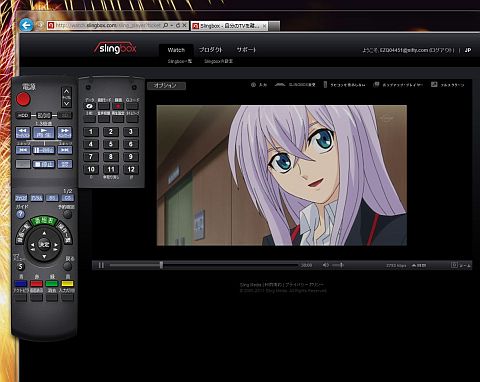Pause the video with the player pause button

(x=101, y=265)
